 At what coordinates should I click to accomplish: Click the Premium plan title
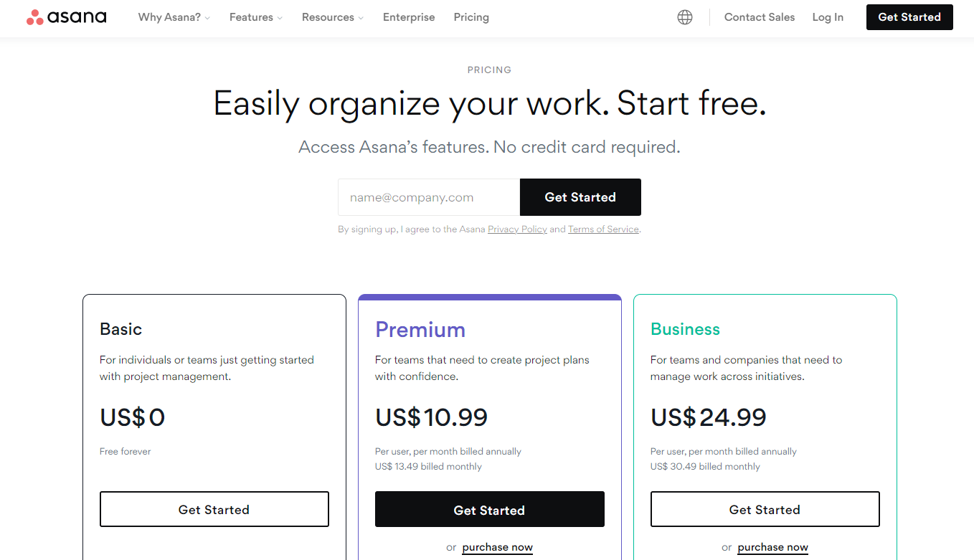point(420,330)
